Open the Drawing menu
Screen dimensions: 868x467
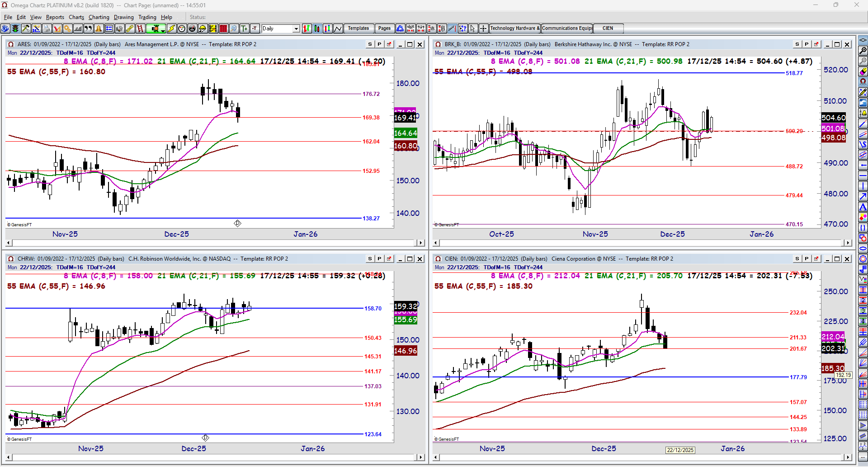point(124,17)
